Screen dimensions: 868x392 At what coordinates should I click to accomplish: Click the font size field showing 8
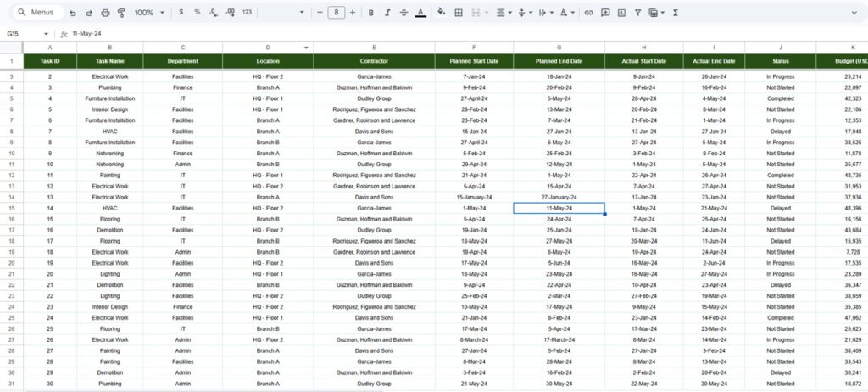point(336,12)
